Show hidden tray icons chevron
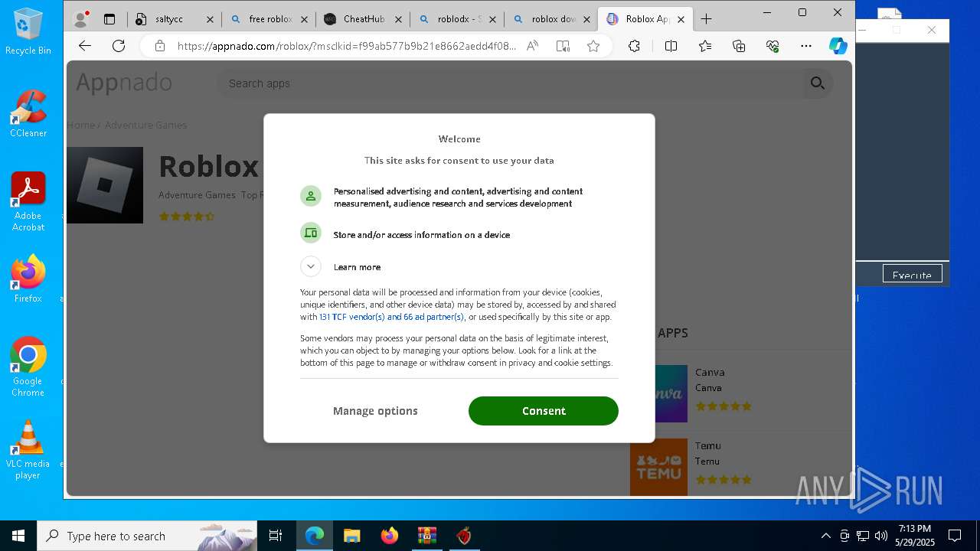This screenshot has width=980, height=551. pyautogui.click(x=825, y=536)
